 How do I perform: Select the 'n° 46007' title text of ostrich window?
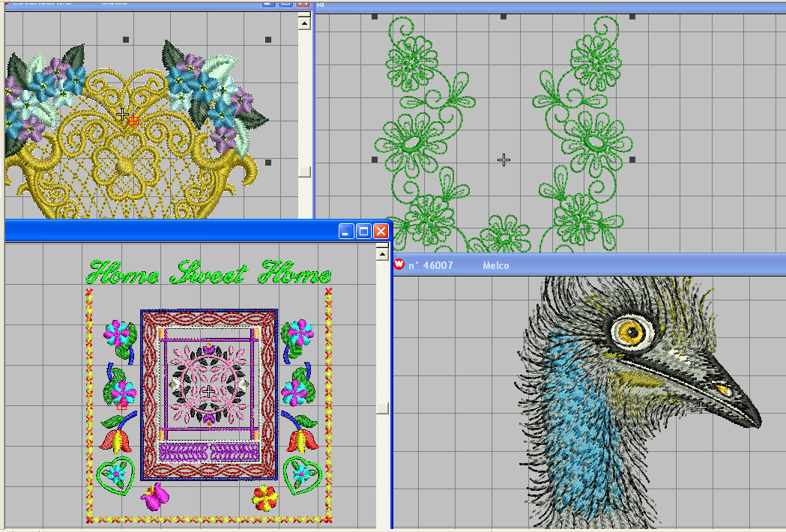coord(431,265)
